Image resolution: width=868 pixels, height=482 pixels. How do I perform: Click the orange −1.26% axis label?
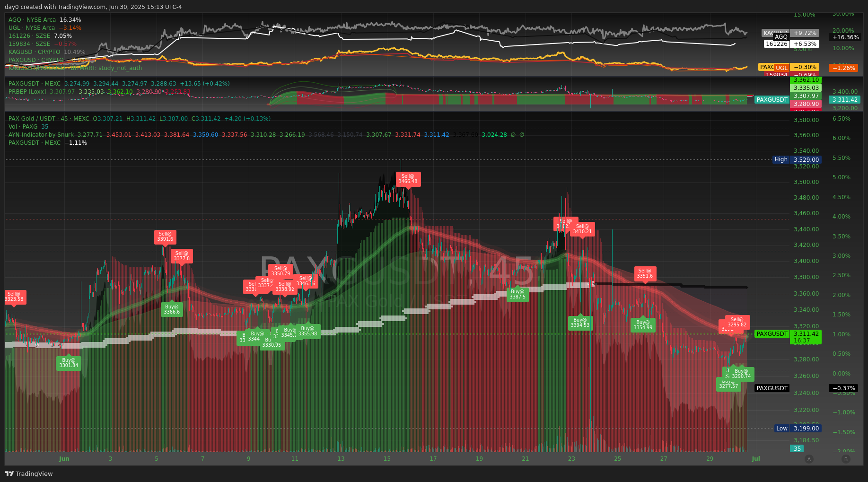[x=843, y=68]
